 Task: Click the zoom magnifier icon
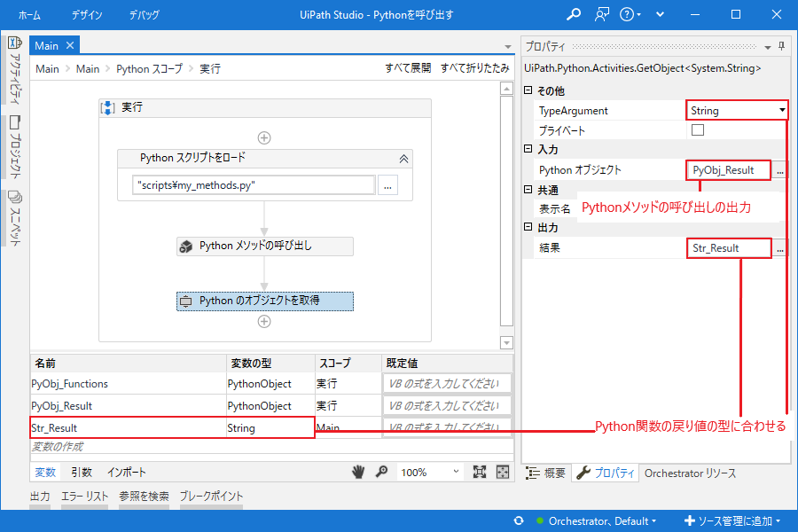(381, 472)
